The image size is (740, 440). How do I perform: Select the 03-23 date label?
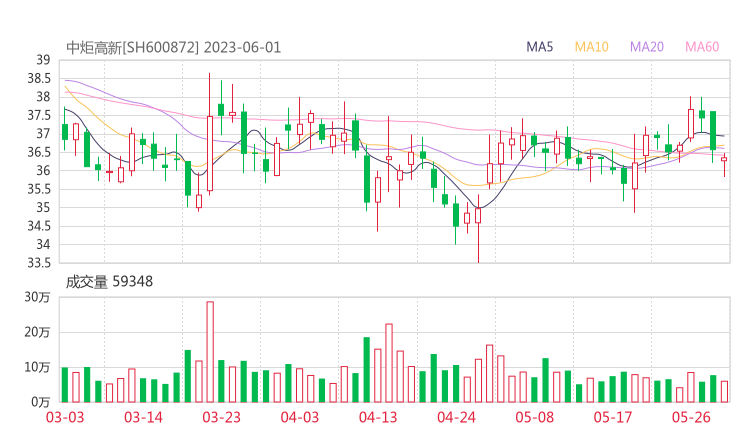pyautogui.click(x=222, y=417)
